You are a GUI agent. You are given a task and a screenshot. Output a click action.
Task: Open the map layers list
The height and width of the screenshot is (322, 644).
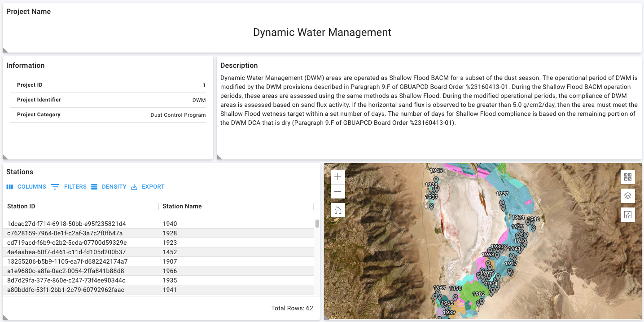click(x=628, y=196)
